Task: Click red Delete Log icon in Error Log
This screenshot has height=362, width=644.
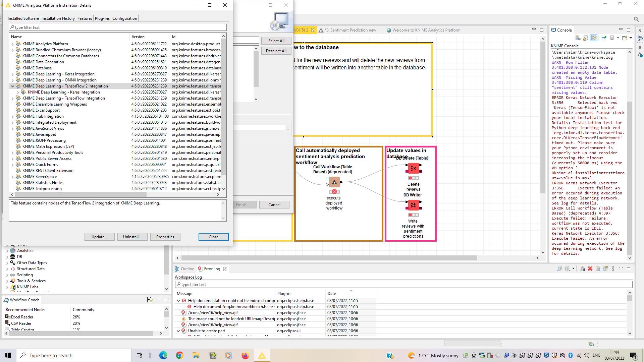Action: (x=590, y=268)
